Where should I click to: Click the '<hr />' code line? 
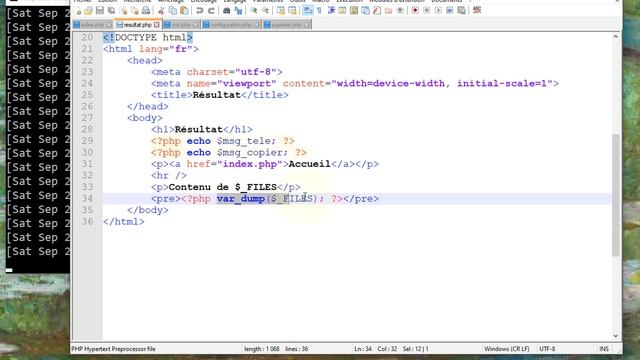(x=169, y=176)
